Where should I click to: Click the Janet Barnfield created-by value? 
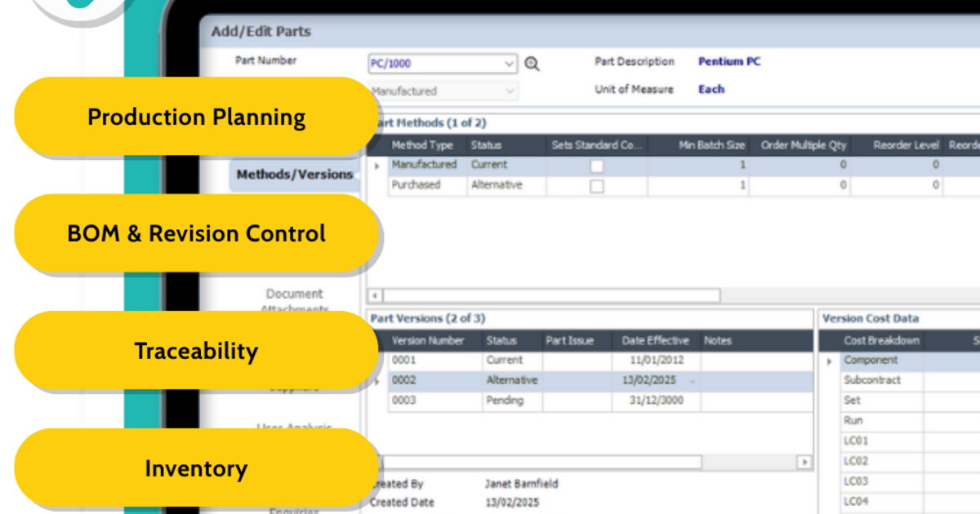(521, 484)
